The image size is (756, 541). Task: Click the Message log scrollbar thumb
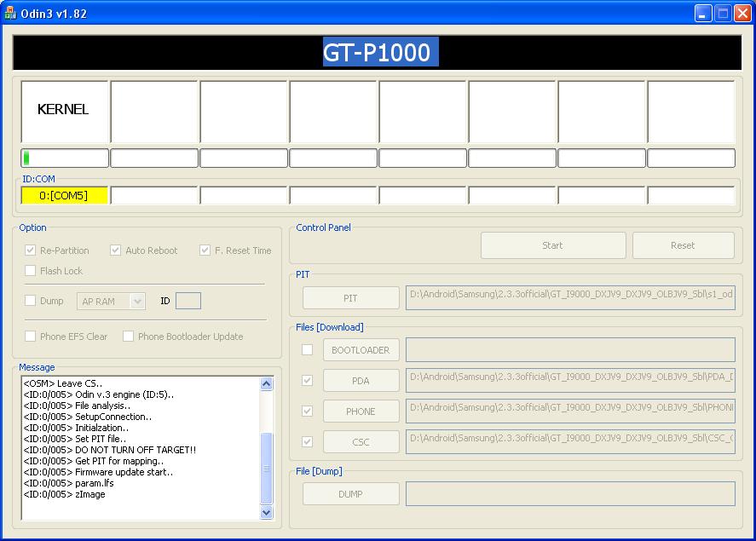(x=266, y=469)
